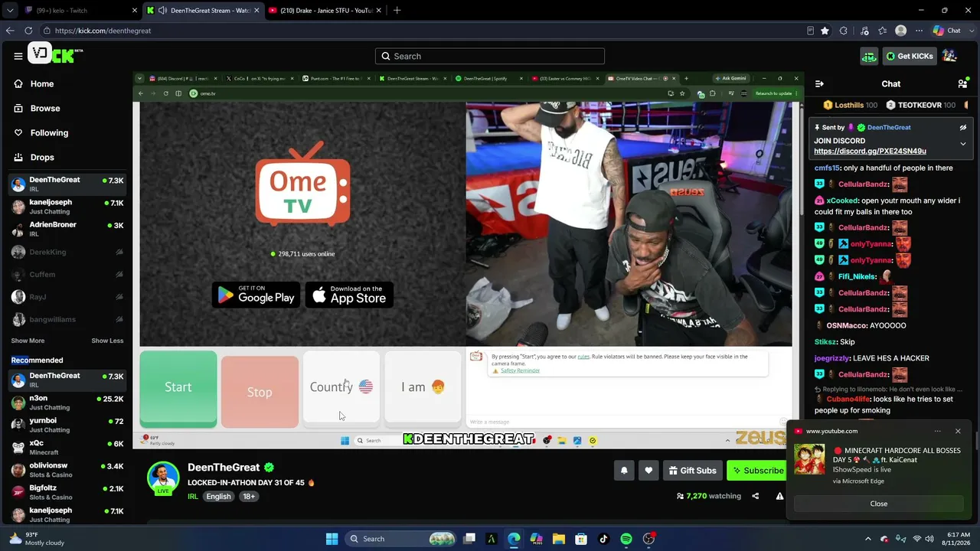Show hidden system tray icons
980x551 pixels.
(x=867, y=539)
